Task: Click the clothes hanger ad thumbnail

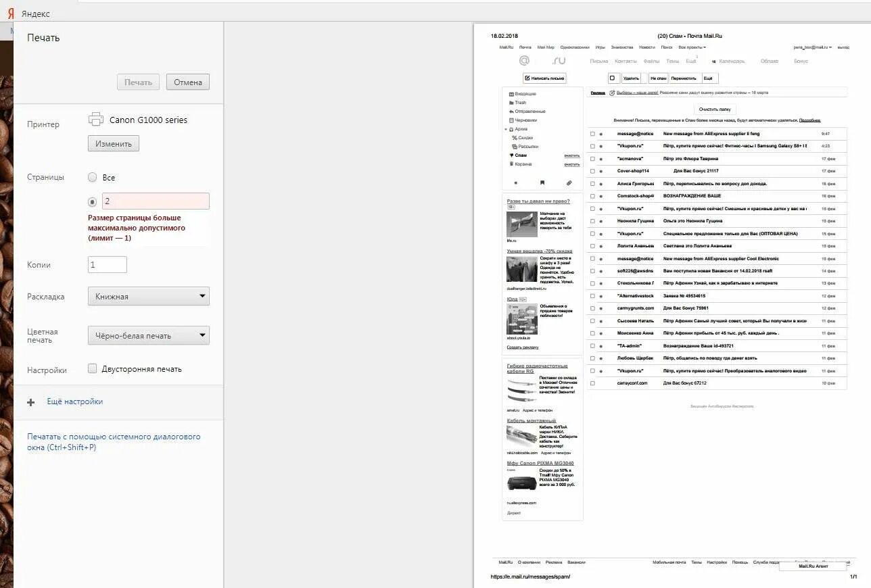Action: pos(521,269)
